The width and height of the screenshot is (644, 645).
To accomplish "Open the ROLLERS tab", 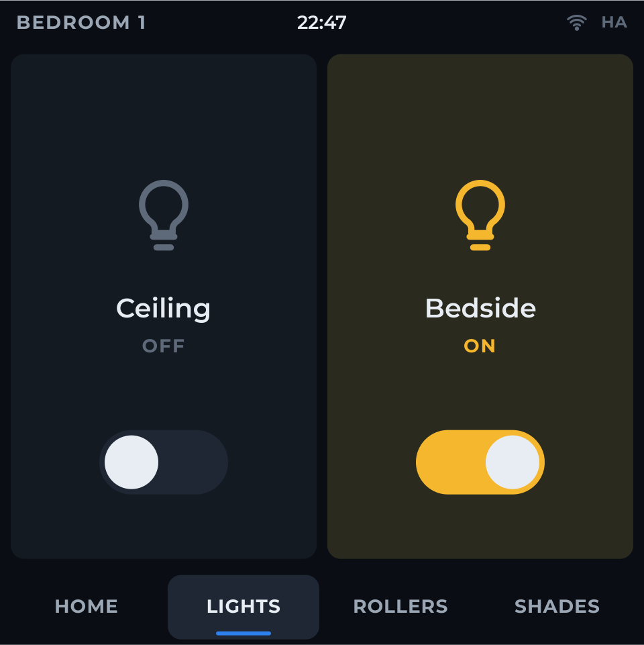I will pyautogui.click(x=400, y=606).
